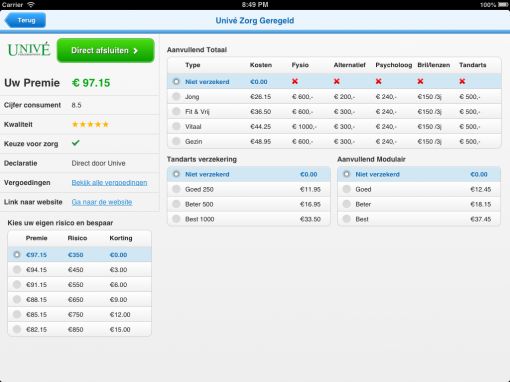Open the Bekijk alle vergoedingen link

tap(109, 183)
